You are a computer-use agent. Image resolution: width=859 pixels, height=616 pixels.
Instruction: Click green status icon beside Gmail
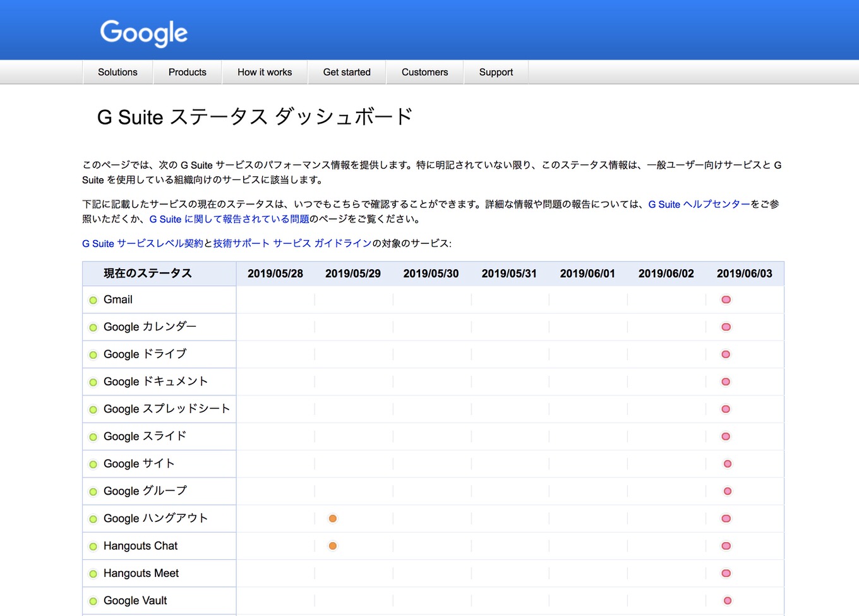(x=93, y=300)
